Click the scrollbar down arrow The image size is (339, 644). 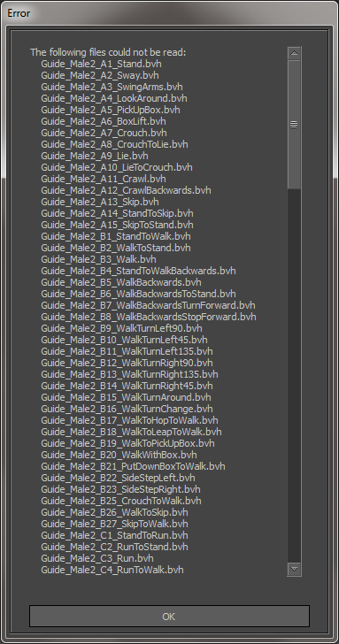pos(294,569)
